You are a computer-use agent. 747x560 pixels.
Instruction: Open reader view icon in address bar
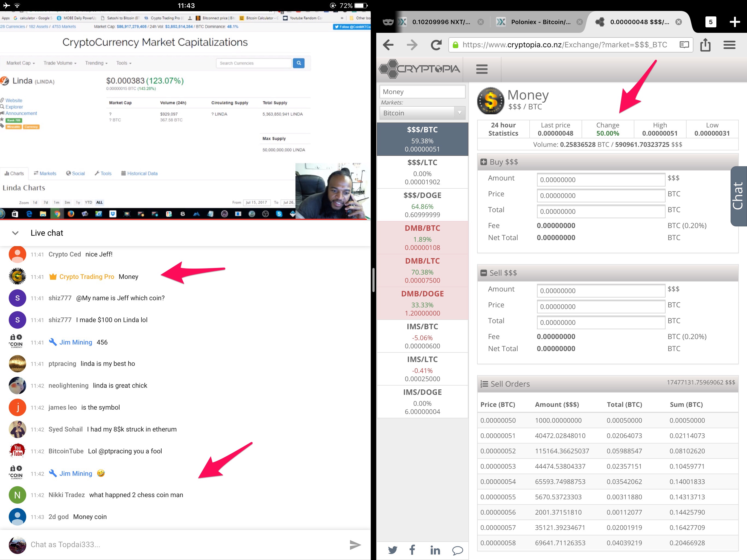tap(684, 45)
